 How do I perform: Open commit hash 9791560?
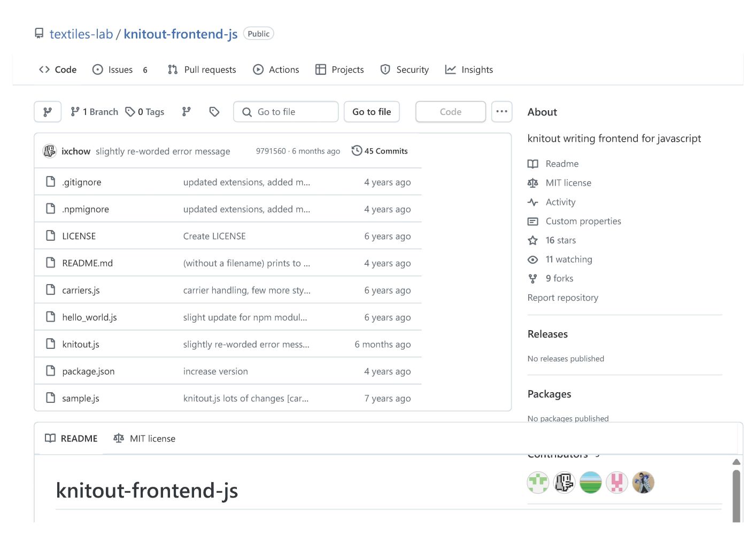click(271, 151)
